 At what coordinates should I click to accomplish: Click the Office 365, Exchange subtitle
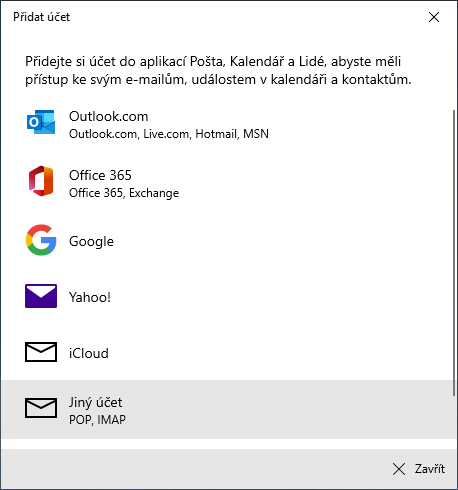click(124, 193)
